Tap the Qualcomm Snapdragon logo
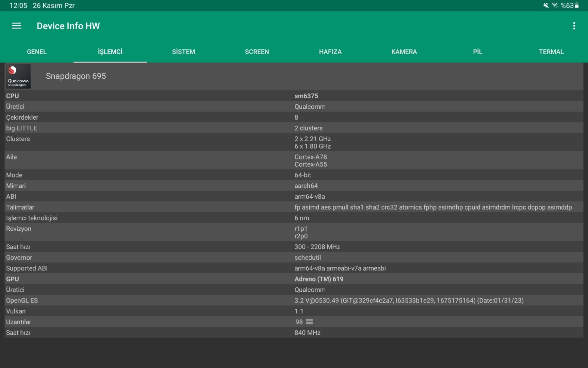Image resolution: width=588 pixels, height=368 pixels. pos(18,76)
